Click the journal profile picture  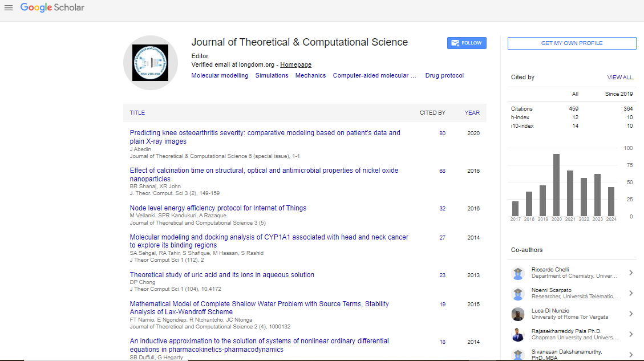151,63
